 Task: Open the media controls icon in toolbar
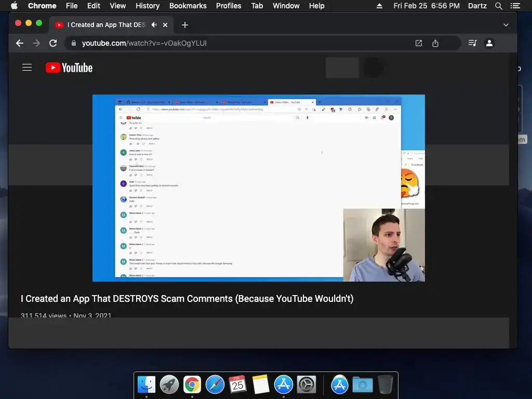(472, 43)
